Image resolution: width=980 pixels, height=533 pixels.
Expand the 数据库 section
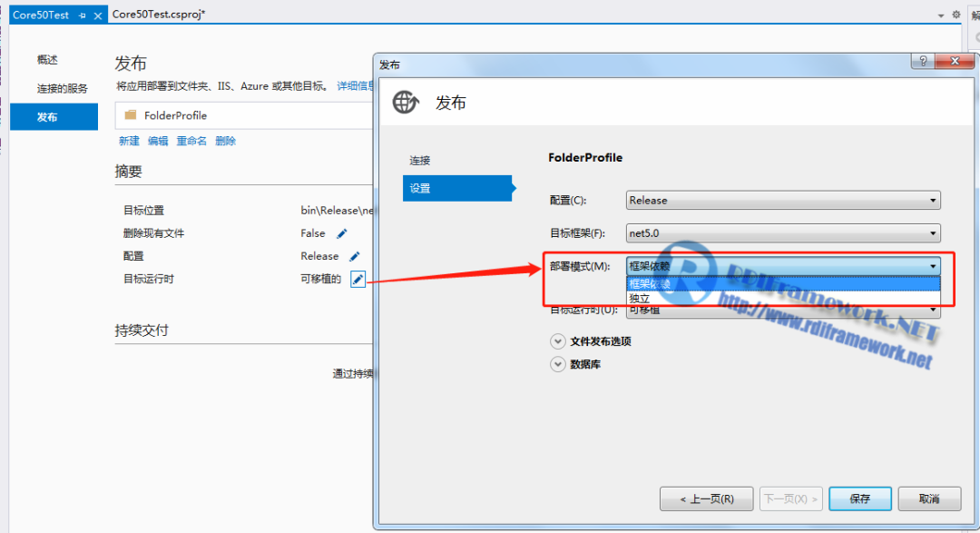point(557,364)
